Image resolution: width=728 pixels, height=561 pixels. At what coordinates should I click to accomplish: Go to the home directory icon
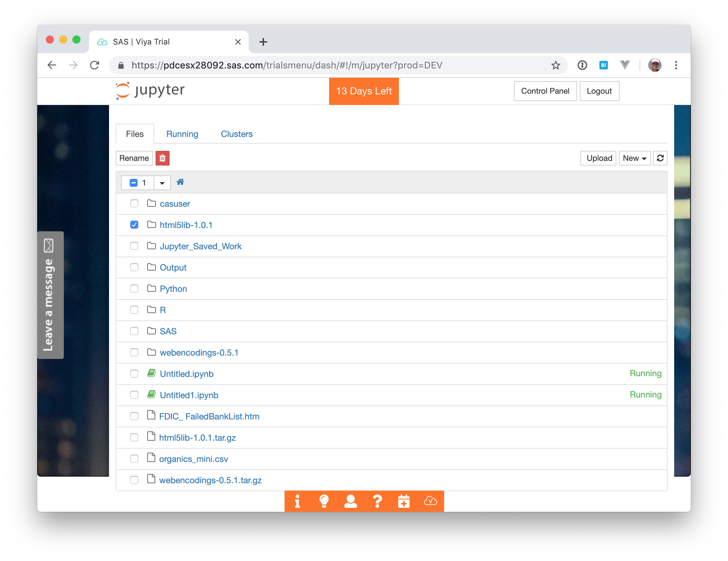point(180,182)
